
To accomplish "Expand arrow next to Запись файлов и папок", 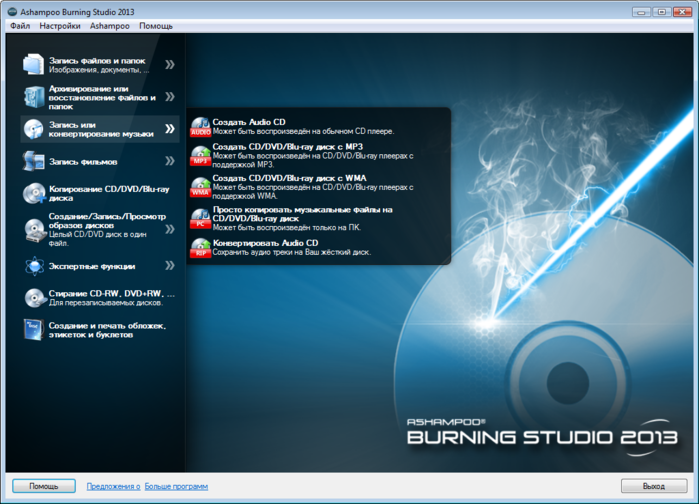I will [x=170, y=65].
